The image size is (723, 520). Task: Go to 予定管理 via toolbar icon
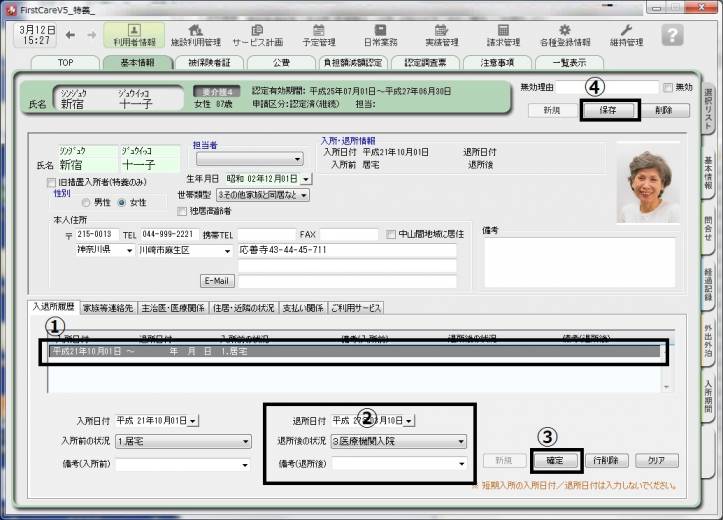click(x=319, y=36)
